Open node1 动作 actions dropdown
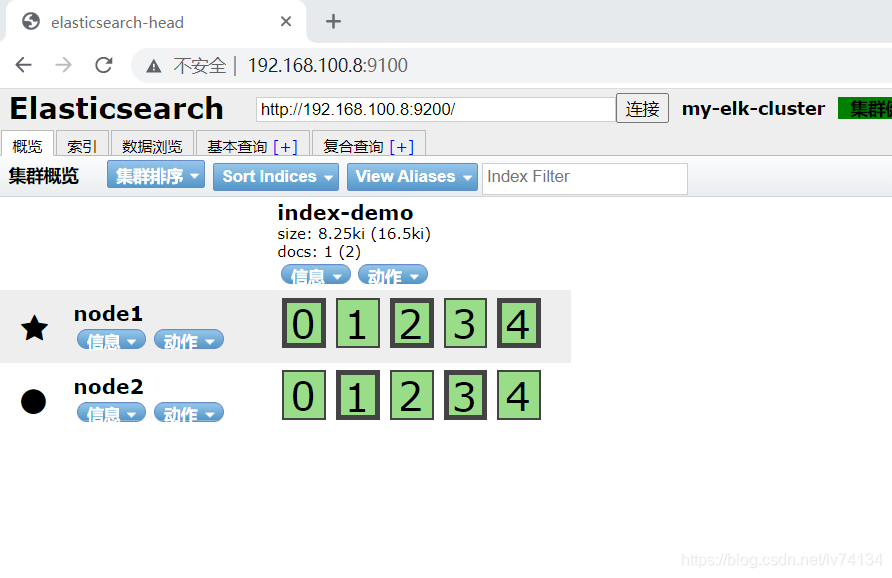 (189, 340)
